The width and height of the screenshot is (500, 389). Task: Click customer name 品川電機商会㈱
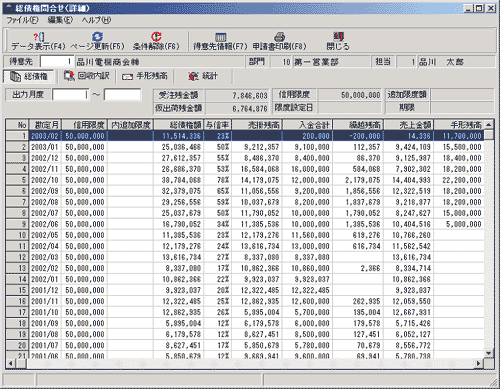(159, 62)
